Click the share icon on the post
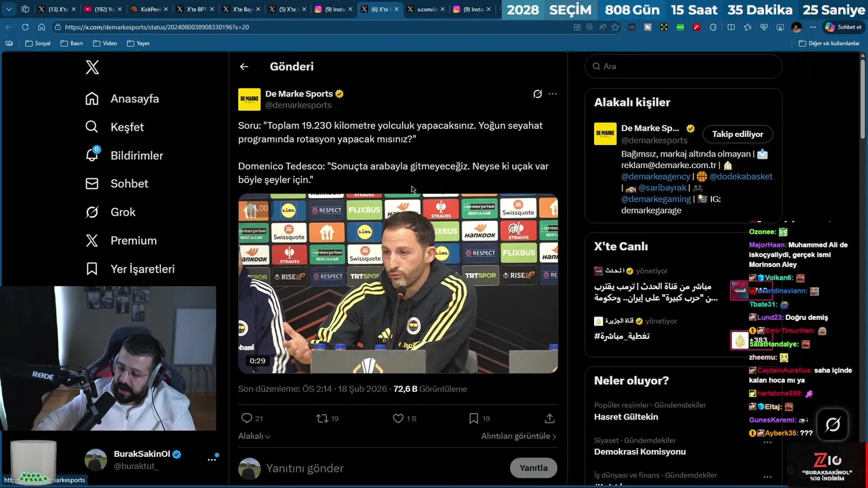The width and height of the screenshot is (868, 488). tap(549, 418)
